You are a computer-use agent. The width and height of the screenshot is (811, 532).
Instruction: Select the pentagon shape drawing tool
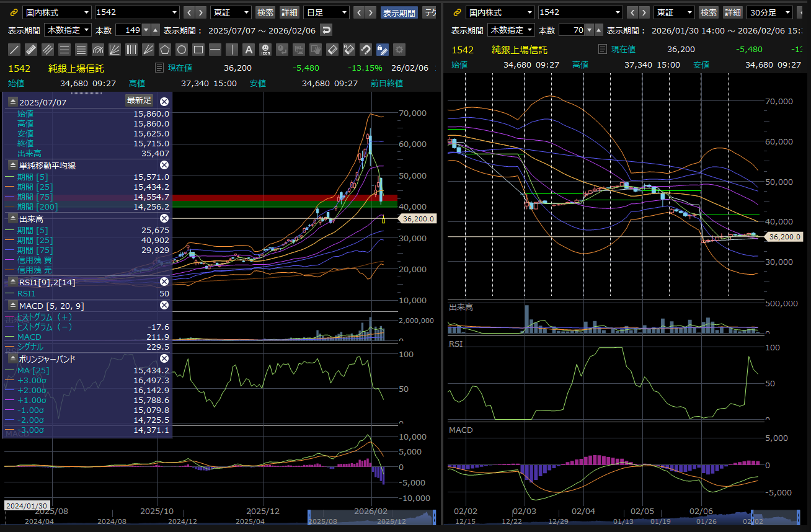click(165, 50)
